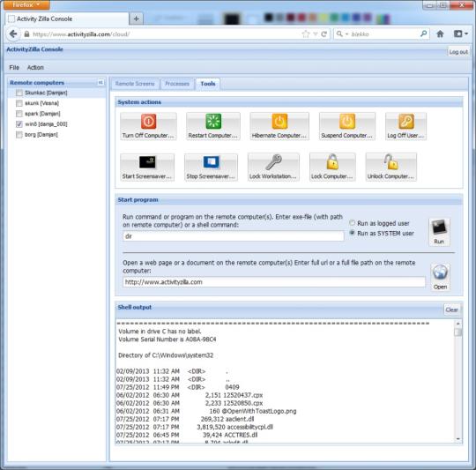The width and height of the screenshot is (476, 470).
Task: Select Run as SYSTEM user option
Action: click(352, 233)
